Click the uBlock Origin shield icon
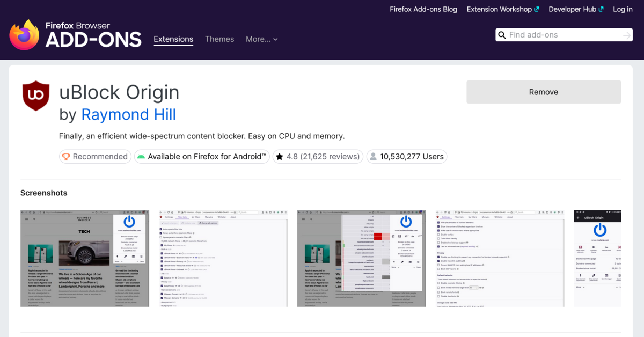The height and width of the screenshot is (337, 644). click(x=36, y=96)
